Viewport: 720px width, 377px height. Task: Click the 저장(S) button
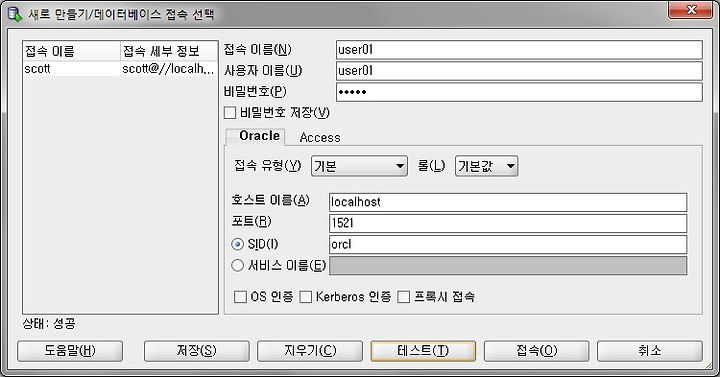[x=197, y=351]
